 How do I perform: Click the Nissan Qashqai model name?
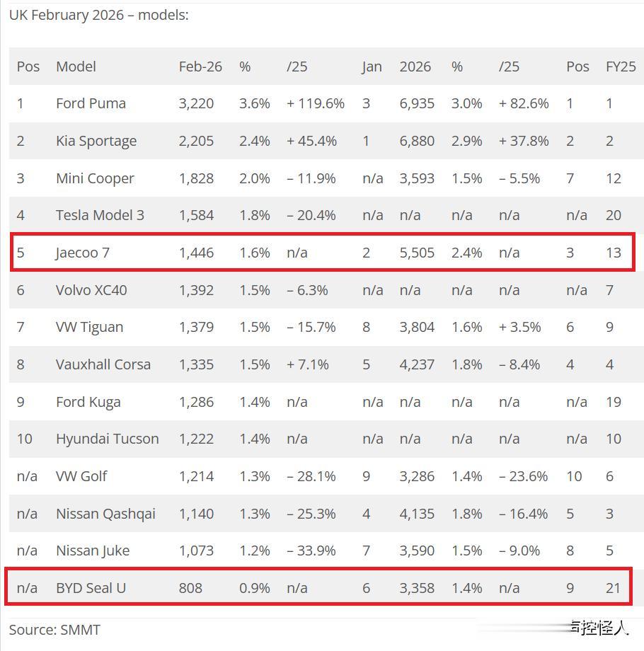click(105, 514)
